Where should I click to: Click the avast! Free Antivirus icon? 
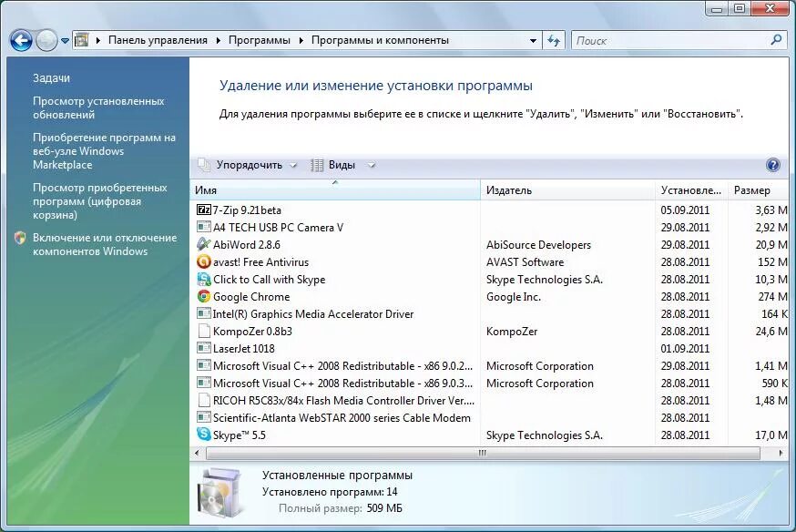click(206, 261)
